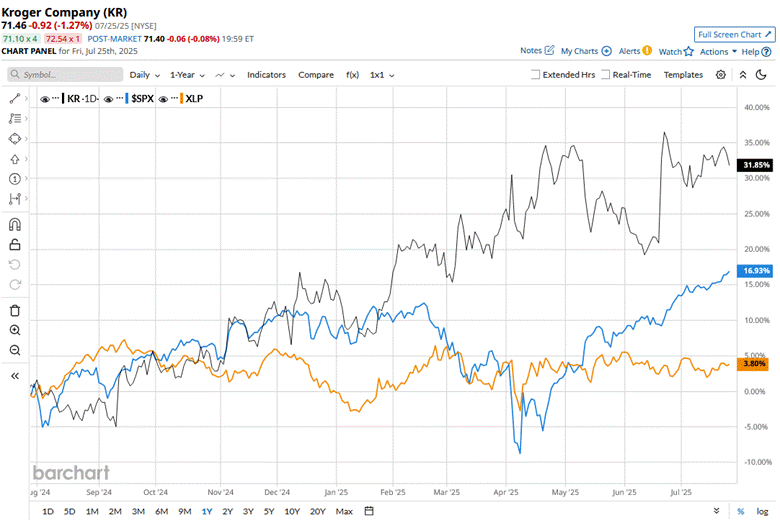Image resolution: width=780 pixels, height=523 pixels.
Task: Select the shapes drawing tool
Action: 14,139
